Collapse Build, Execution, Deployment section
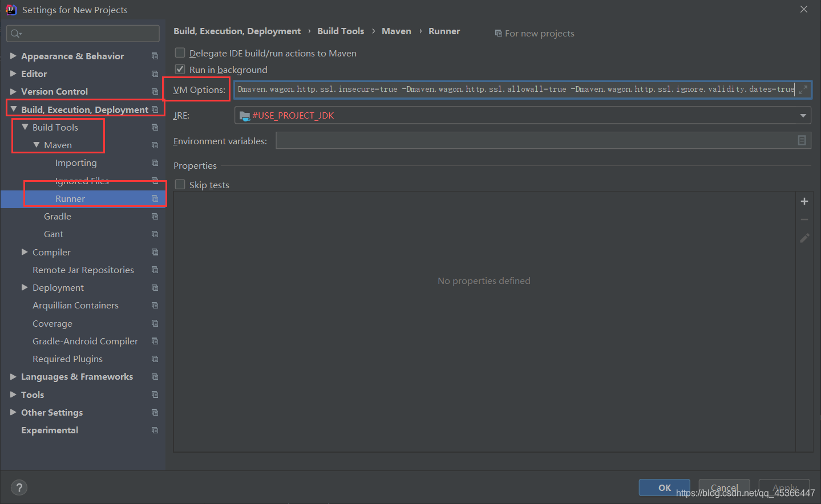The width and height of the screenshot is (821, 504). tap(13, 109)
